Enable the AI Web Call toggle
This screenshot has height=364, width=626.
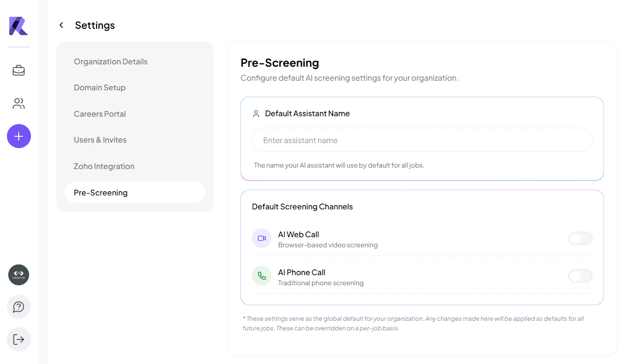click(x=580, y=238)
